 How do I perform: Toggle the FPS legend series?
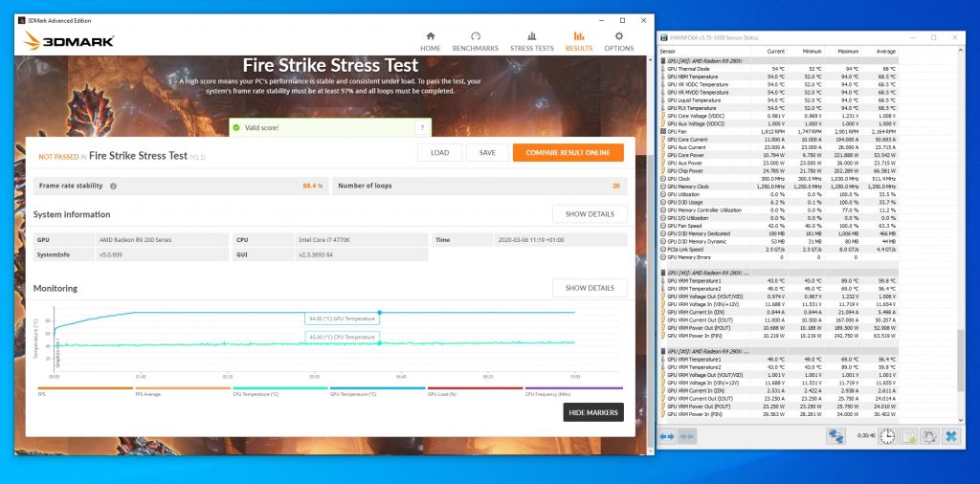[85, 391]
